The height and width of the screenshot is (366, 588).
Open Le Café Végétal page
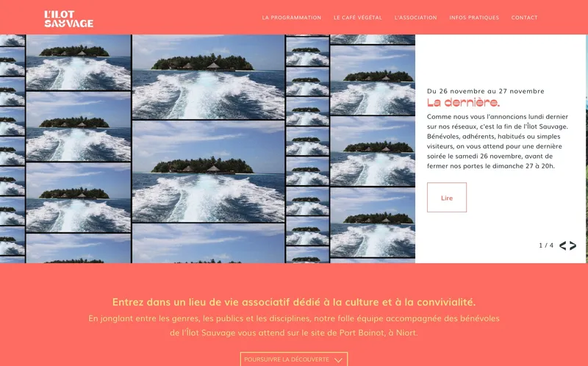point(357,18)
